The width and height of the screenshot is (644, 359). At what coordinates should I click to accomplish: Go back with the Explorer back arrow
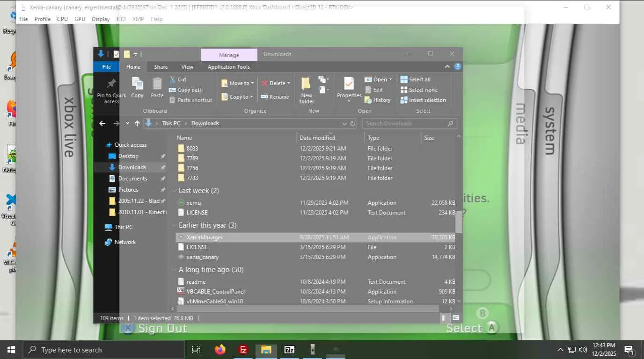click(102, 123)
